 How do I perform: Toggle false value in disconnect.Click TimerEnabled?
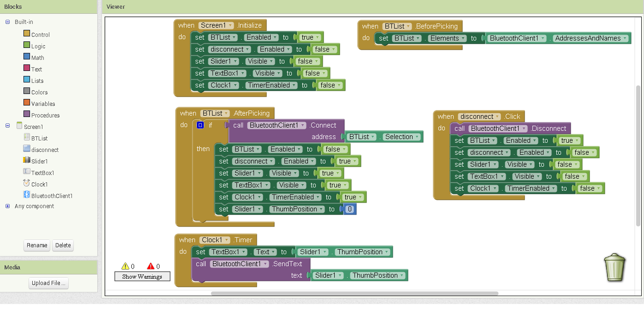point(590,188)
